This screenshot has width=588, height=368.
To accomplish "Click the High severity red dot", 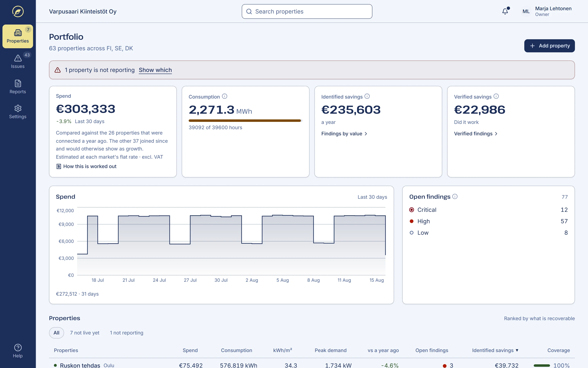I will [x=412, y=221].
